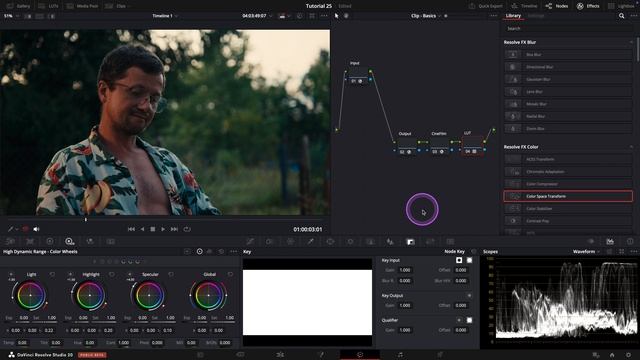The height and width of the screenshot is (360, 640).
Task: Collapse the Resolve FX Blur category
Action: [x=631, y=42]
